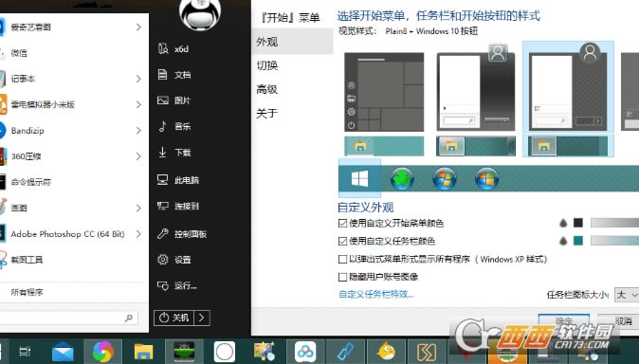Click the start menu search box
The image size is (639, 364).
point(68,318)
